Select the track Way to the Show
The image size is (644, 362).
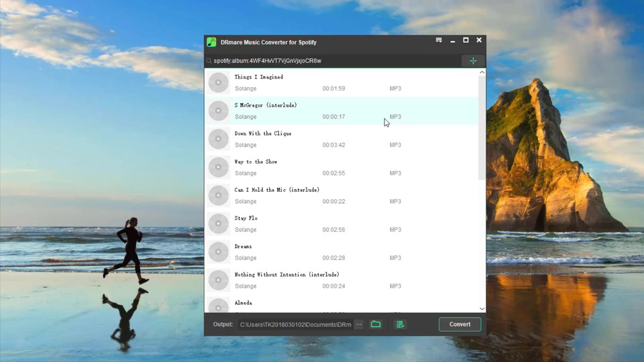coord(341,168)
